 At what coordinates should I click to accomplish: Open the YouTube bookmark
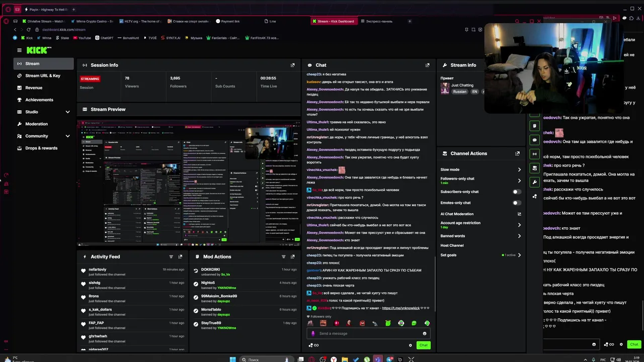pyautogui.click(x=82, y=38)
